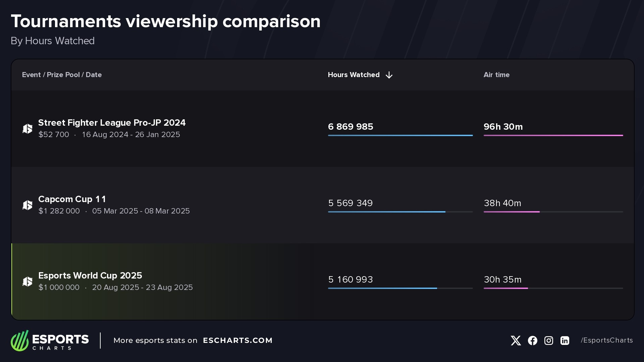This screenshot has height=362, width=644.
Task: Click Event / Prize Pool / Date header
Action: point(62,75)
